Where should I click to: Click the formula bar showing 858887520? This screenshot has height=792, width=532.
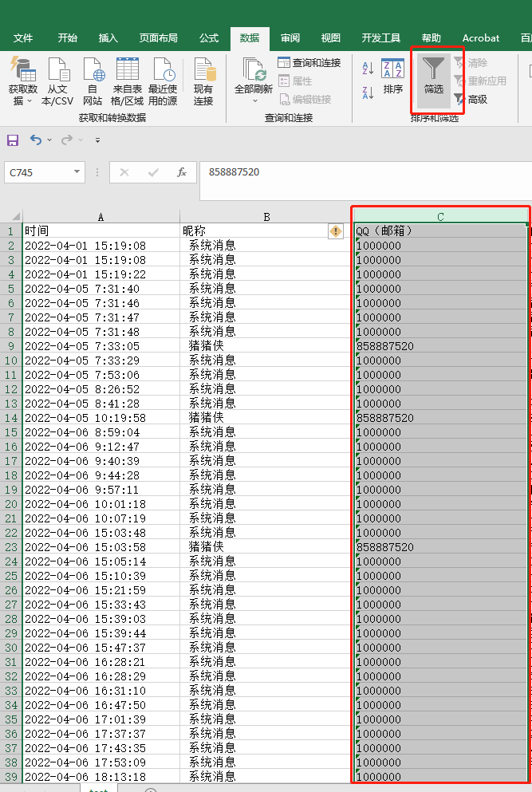tap(366, 181)
